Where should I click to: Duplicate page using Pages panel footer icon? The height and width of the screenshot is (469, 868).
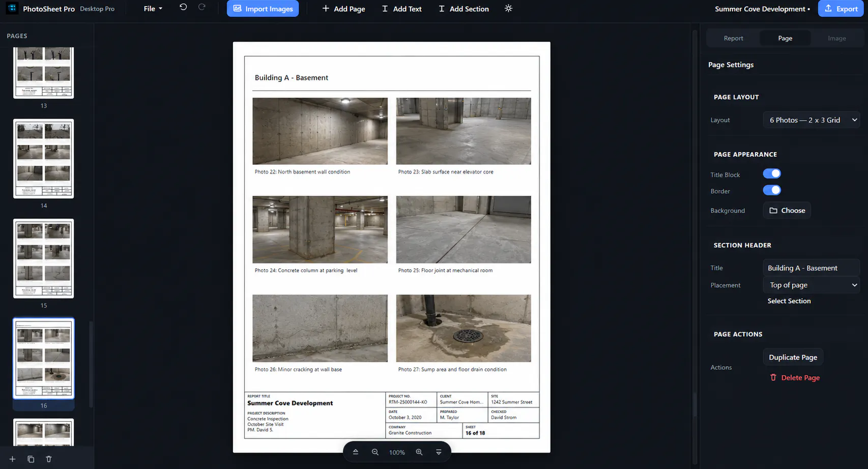tap(31, 459)
